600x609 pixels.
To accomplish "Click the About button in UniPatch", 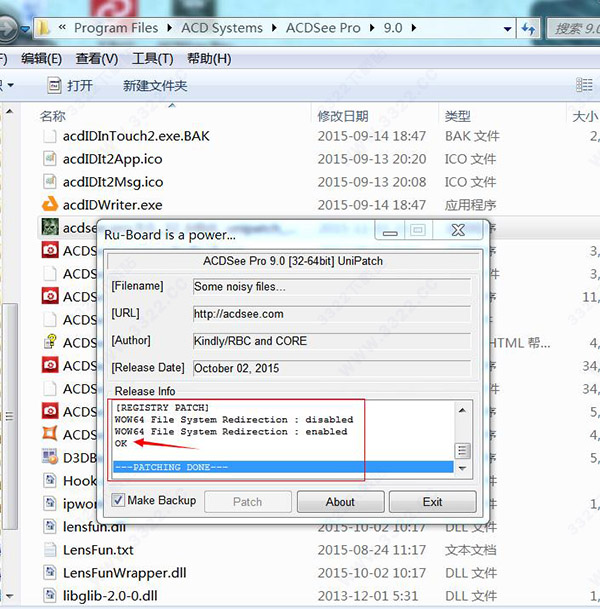I will (340, 502).
